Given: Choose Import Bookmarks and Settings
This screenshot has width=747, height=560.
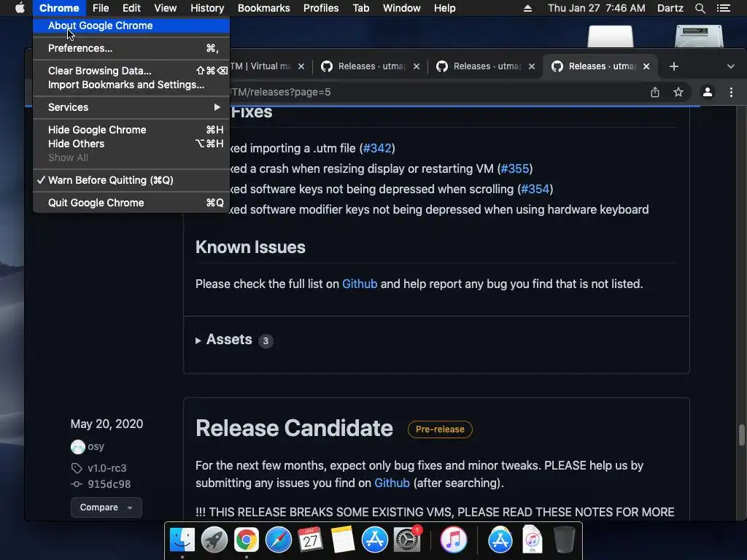Looking at the screenshot, I should click(131, 85).
